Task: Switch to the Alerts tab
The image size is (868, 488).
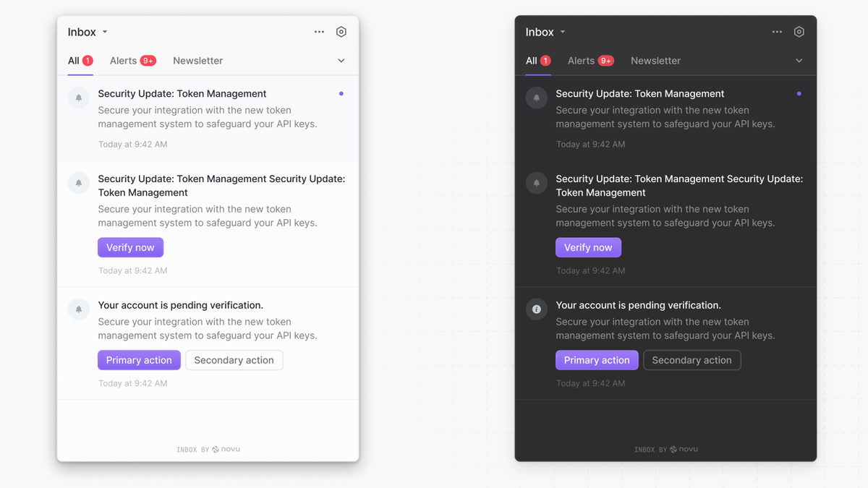Action: point(132,61)
